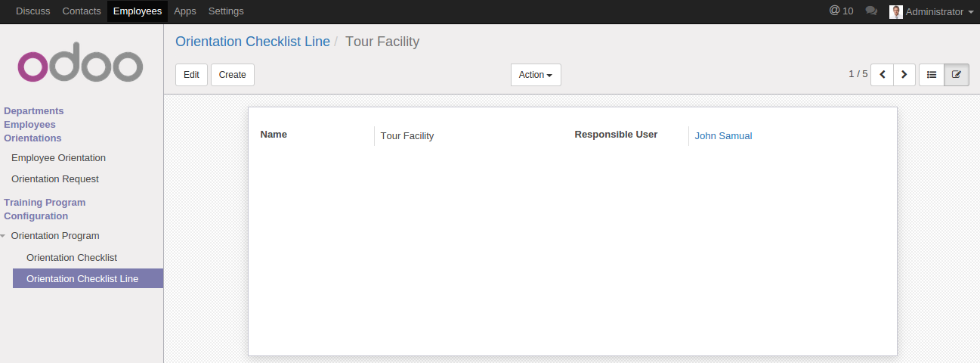Open conversations chat bubble icon

click(871, 11)
